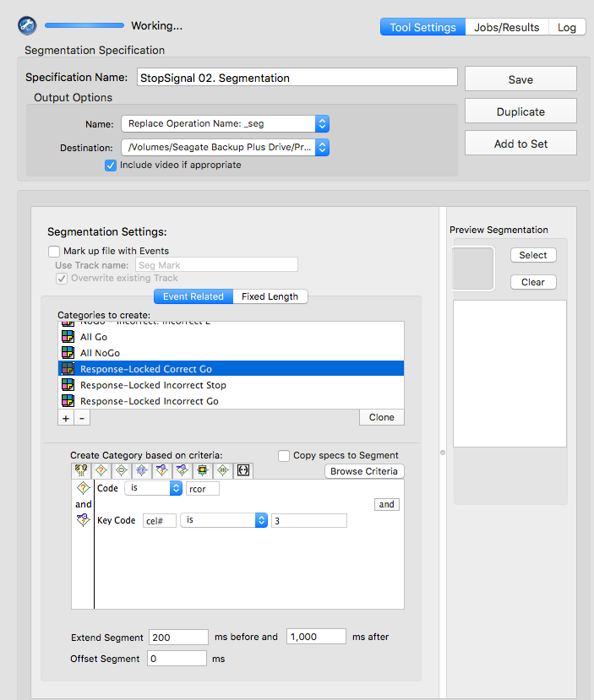Open the output Name dropdown

tap(225, 123)
